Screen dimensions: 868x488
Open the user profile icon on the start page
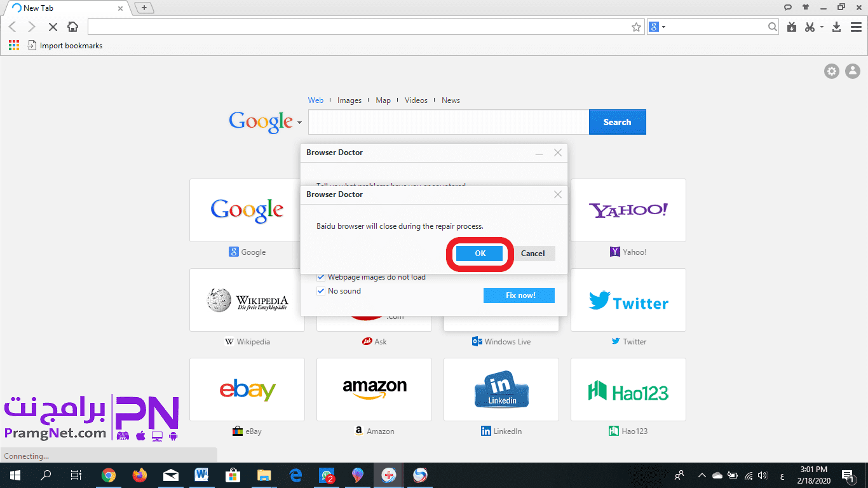pos(852,71)
